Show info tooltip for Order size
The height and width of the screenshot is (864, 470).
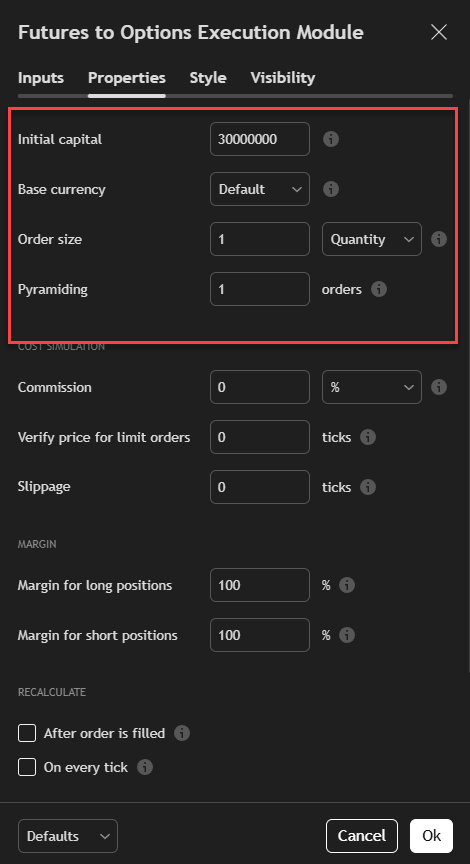point(439,239)
